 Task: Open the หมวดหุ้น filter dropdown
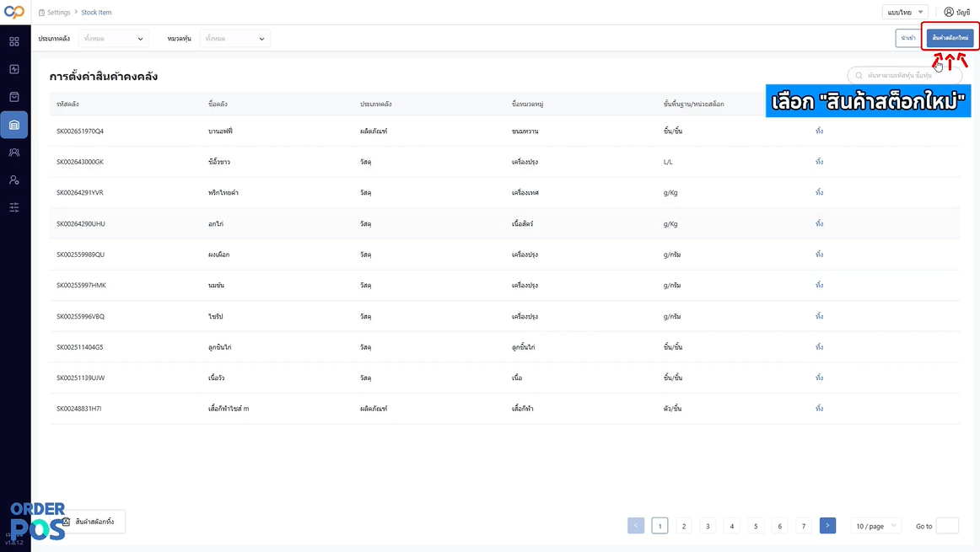(x=234, y=39)
